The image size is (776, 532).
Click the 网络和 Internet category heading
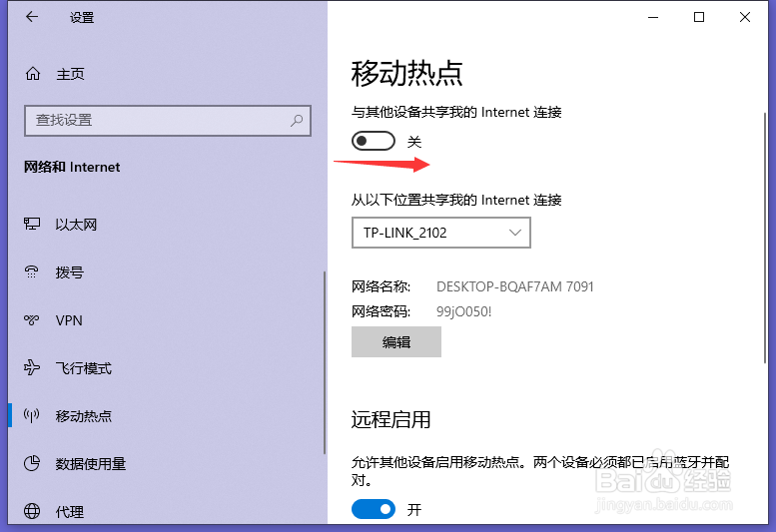pos(72,167)
